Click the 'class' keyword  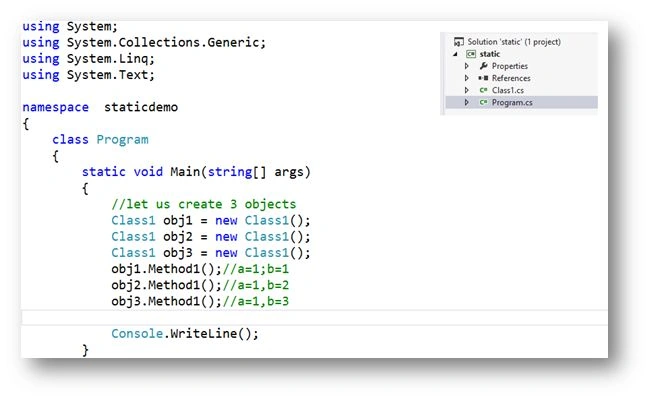pyautogui.click(x=70, y=139)
